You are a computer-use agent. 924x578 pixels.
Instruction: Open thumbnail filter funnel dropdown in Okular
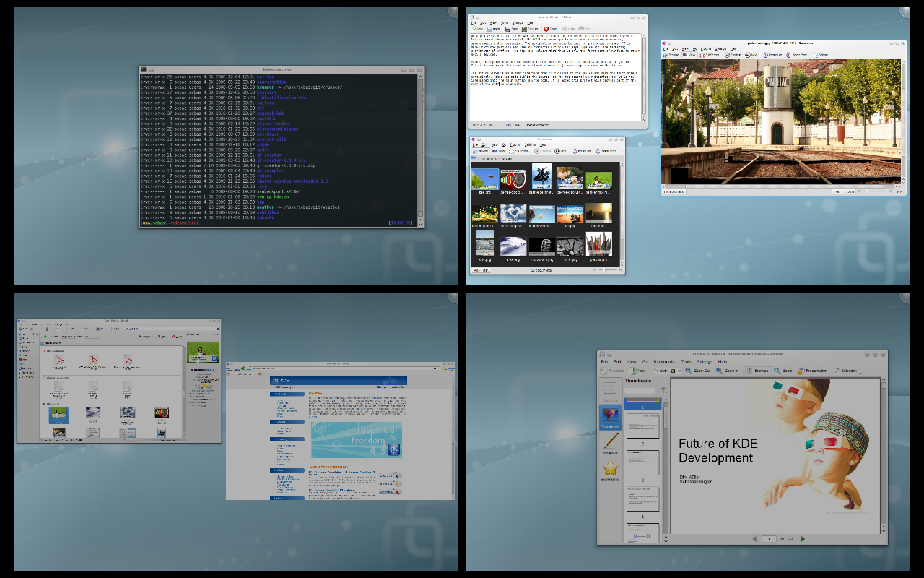click(x=663, y=391)
